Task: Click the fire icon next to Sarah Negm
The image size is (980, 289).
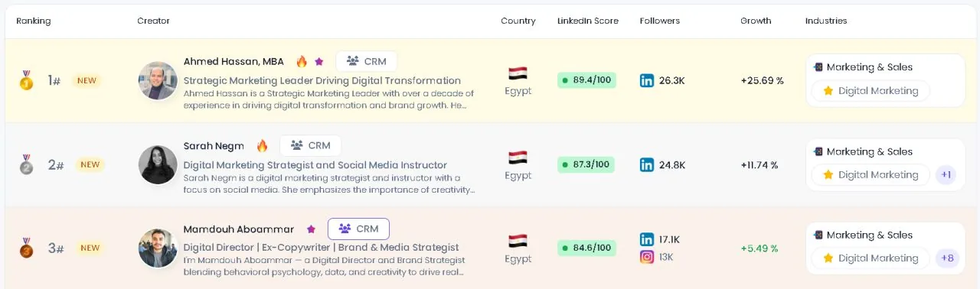Action: pos(262,145)
